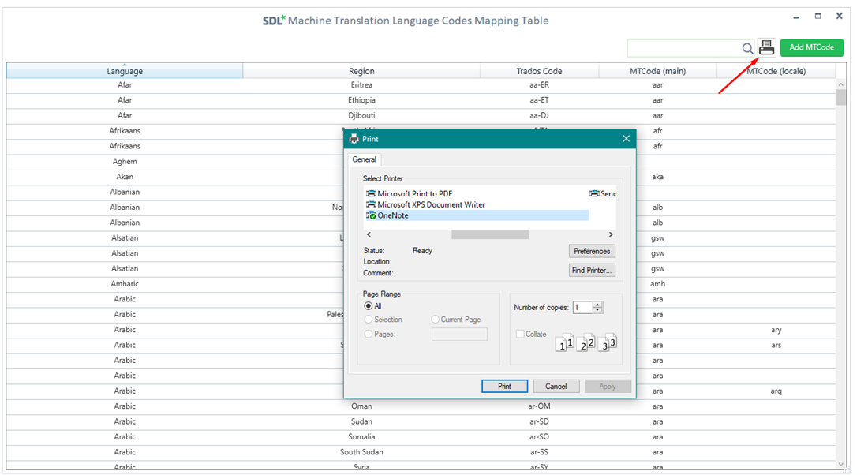The width and height of the screenshot is (868, 475).
Task: Select the Amharic language row
Action: click(125, 284)
